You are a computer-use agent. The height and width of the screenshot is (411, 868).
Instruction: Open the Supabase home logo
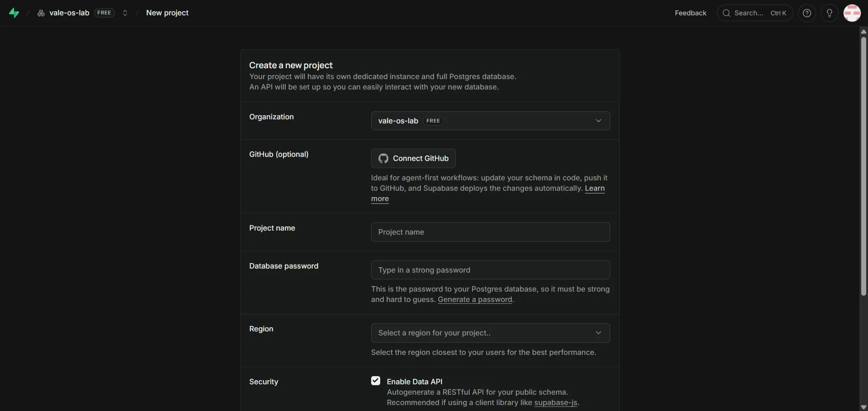(x=14, y=13)
